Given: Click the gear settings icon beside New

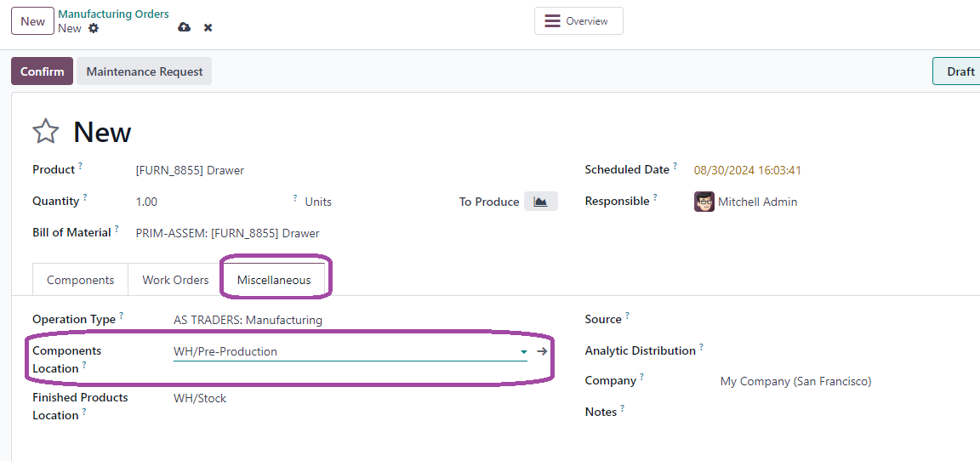Looking at the screenshot, I should click(93, 28).
